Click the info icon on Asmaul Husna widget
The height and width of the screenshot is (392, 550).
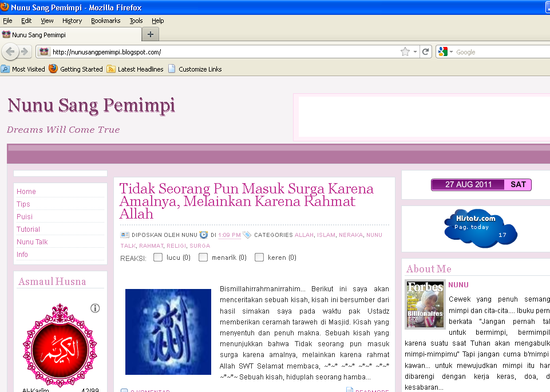pos(95,308)
